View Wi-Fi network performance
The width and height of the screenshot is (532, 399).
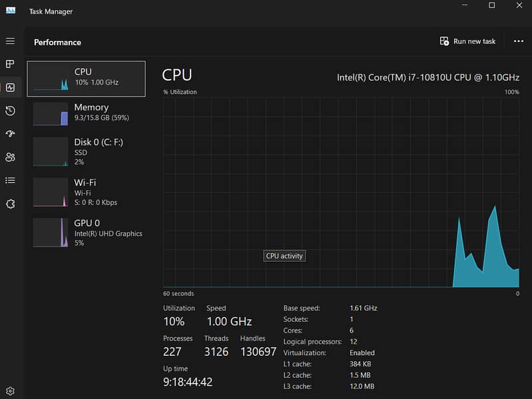click(x=86, y=192)
